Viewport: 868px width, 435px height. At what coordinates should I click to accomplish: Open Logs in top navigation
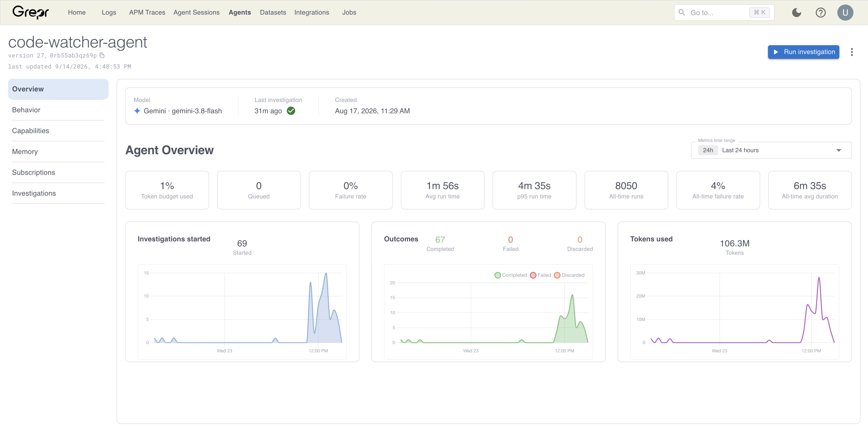109,13
